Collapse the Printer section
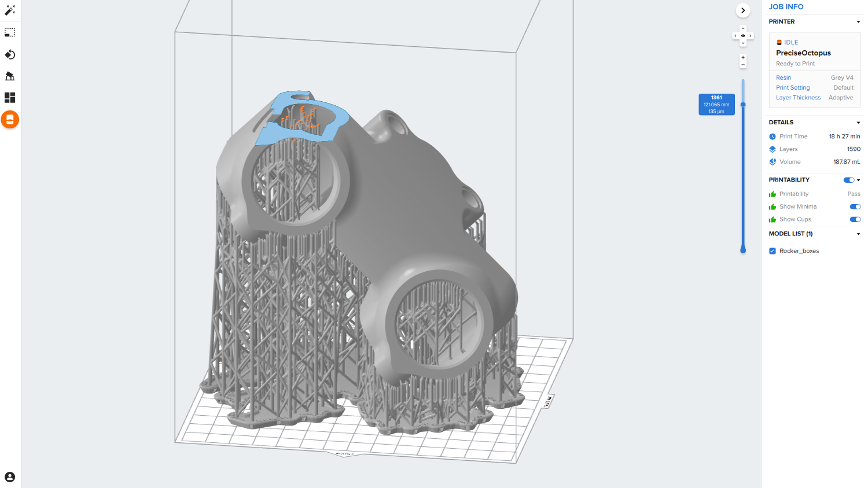This screenshot has height=488, width=868. [x=858, y=22]
